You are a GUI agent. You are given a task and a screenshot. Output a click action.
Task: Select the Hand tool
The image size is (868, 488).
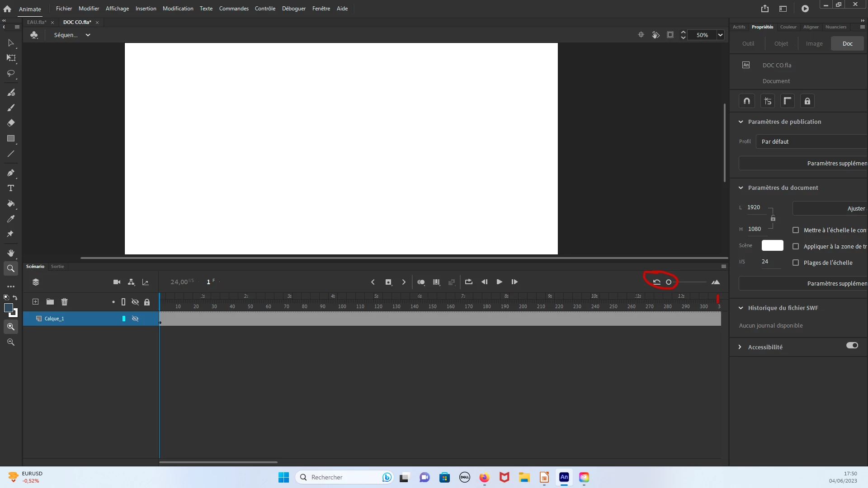point(11,253)
